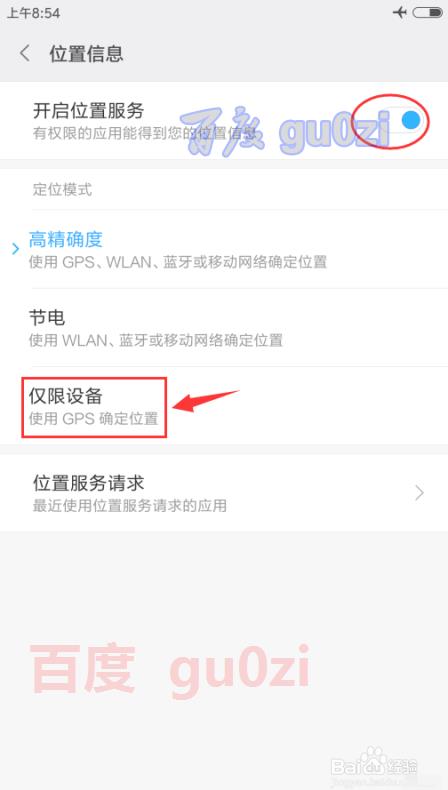
Task: Open 位置服务请求 via right chevron
Action: coord(419,493)
